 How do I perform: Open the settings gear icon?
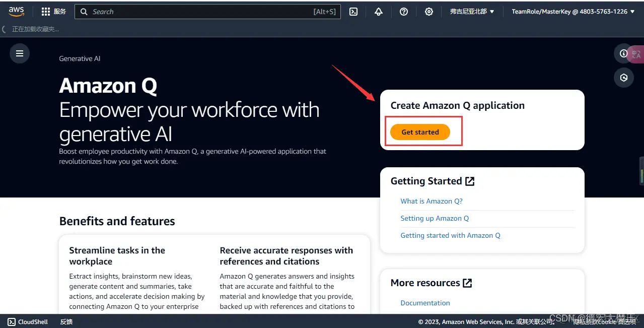[x=429, y=12]
